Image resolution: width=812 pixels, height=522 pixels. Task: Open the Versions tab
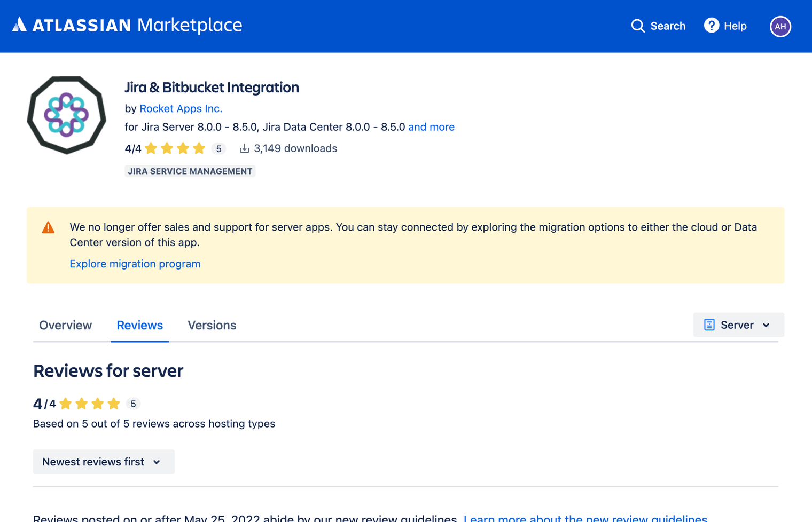[212, 325]
